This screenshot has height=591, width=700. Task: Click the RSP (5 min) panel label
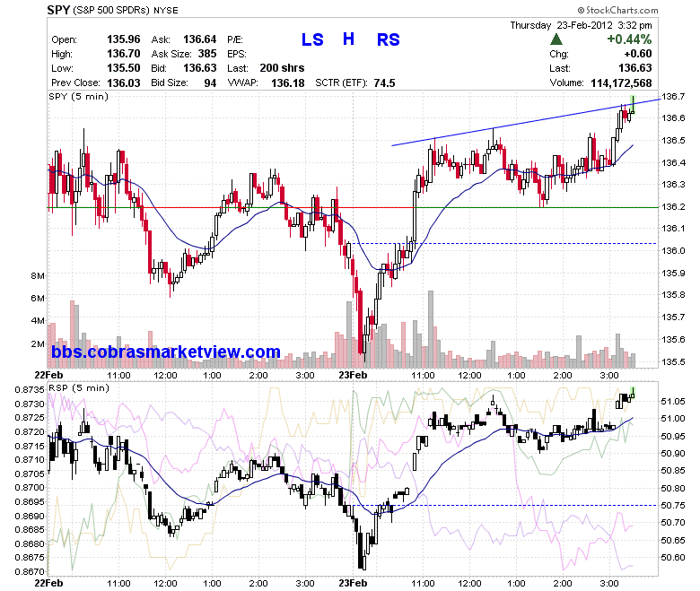[x=79, y=388]
